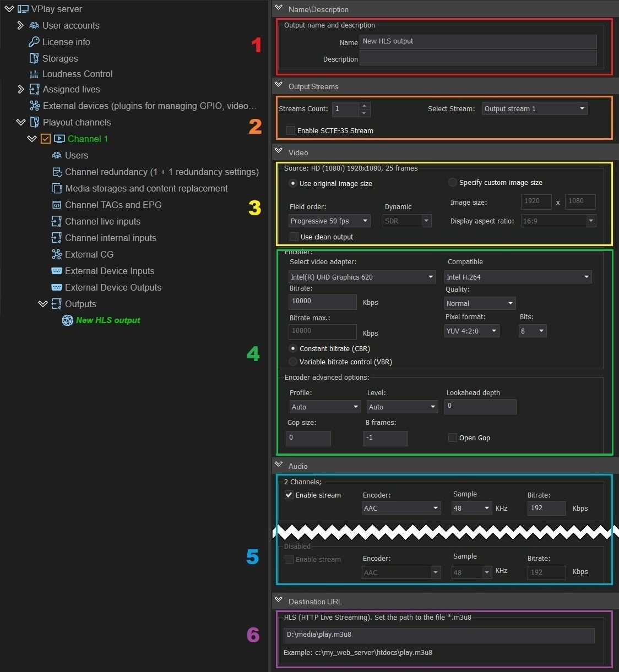Screen dimensions: 619x672
Task: Click the License info key icon
Action: point(34,42)
